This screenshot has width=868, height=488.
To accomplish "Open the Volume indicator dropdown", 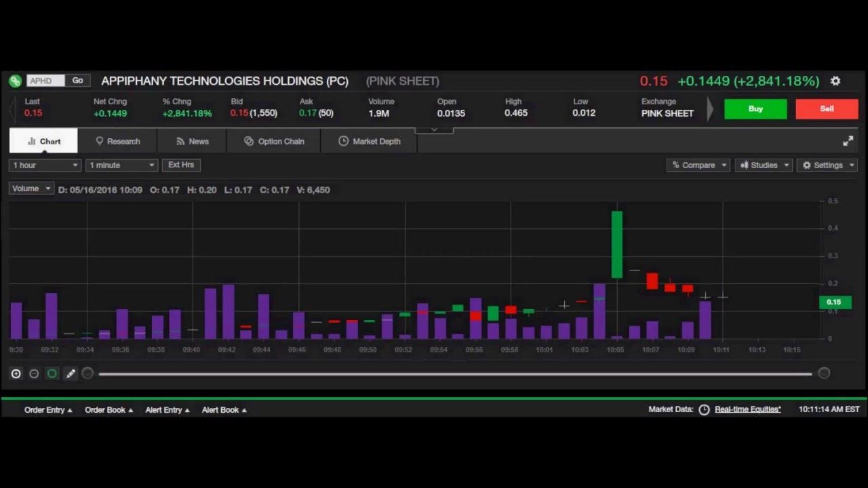I will click(x=31, y=189).
